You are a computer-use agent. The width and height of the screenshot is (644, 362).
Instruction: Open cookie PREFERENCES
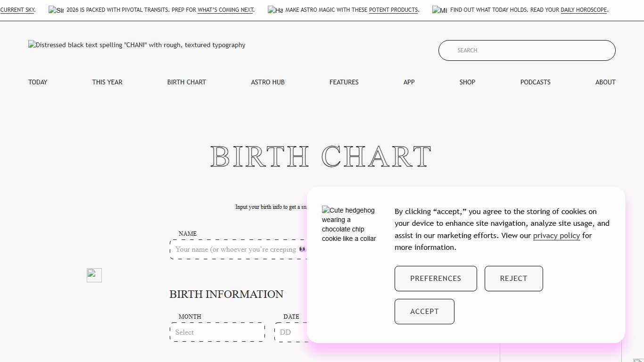[x=436, y=279]
